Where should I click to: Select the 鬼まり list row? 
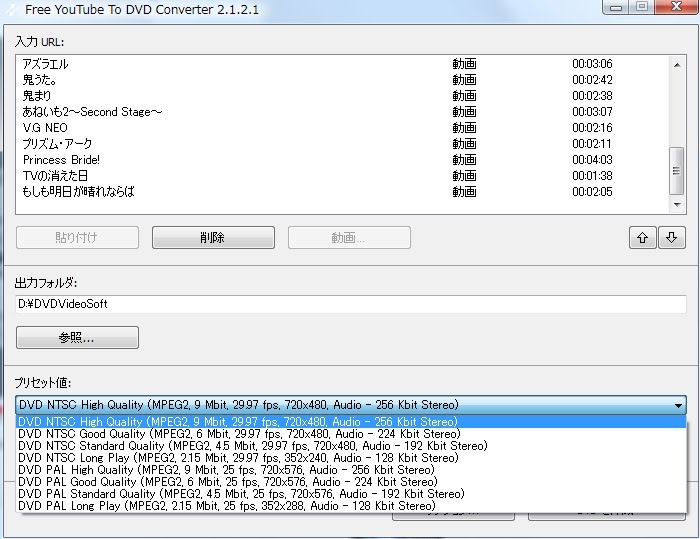point(343,96)
